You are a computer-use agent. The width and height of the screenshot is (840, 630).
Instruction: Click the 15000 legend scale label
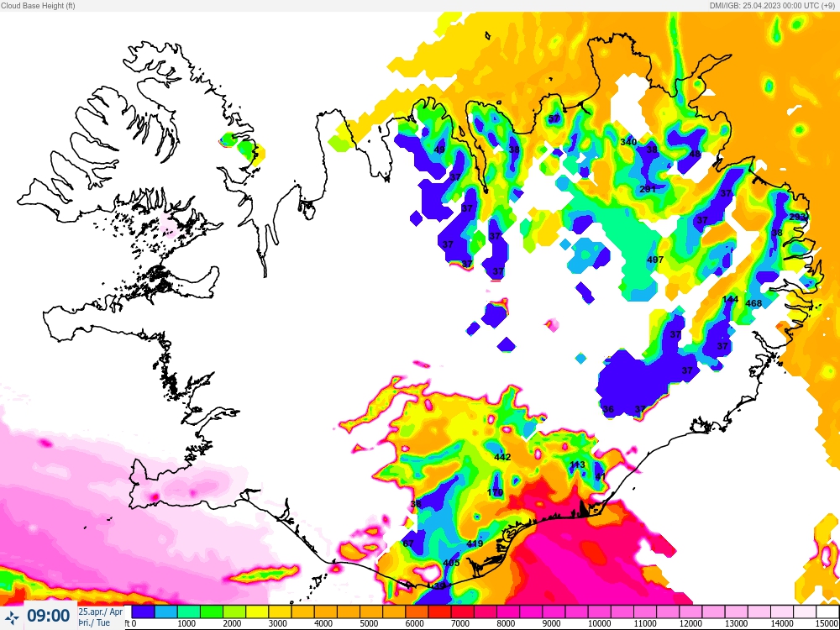pos(828,624)
